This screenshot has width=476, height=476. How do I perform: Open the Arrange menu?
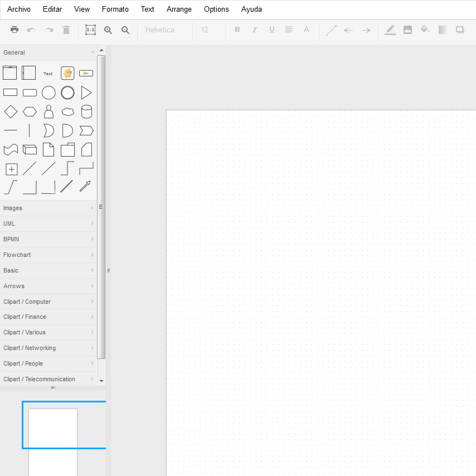pos(179,9)
